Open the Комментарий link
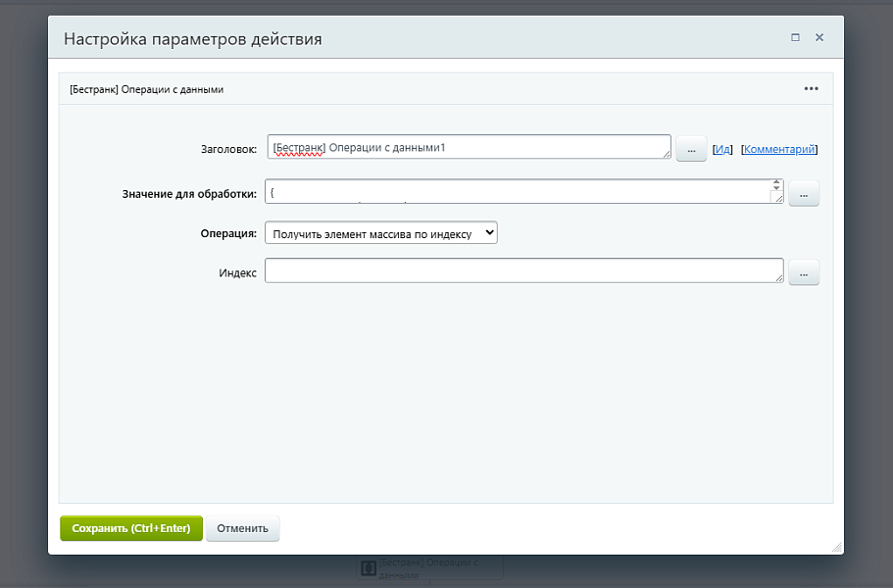The height and width of the screenshot is (588, 893). 779,150
